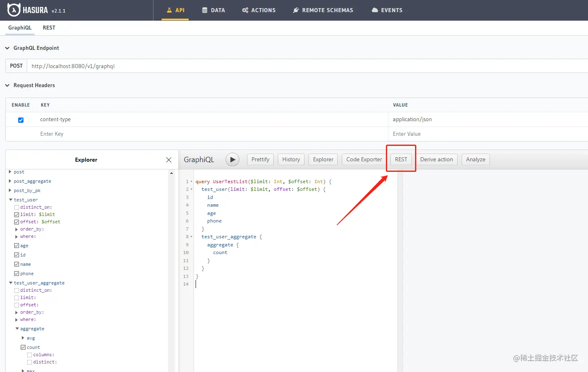This screenshot has height=372, width=588.
Task: Uncheck the count field in Explorer
Action: click(x=23, y=347)
